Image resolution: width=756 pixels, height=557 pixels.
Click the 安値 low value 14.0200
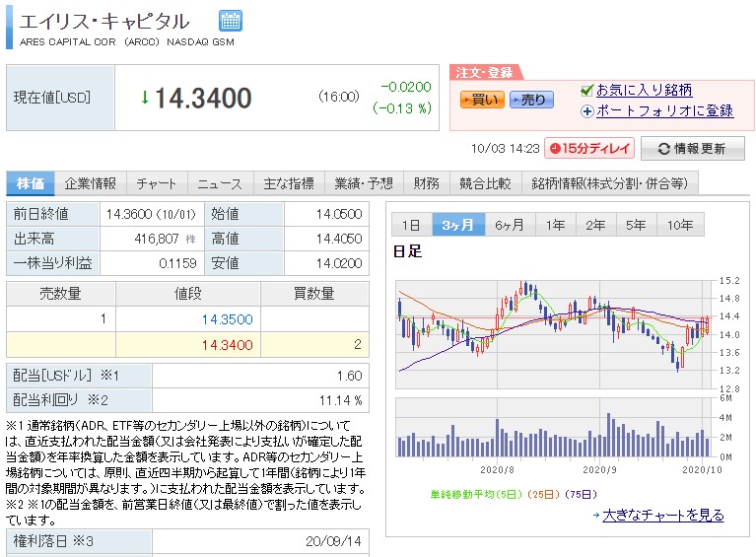tap(339, 263)
